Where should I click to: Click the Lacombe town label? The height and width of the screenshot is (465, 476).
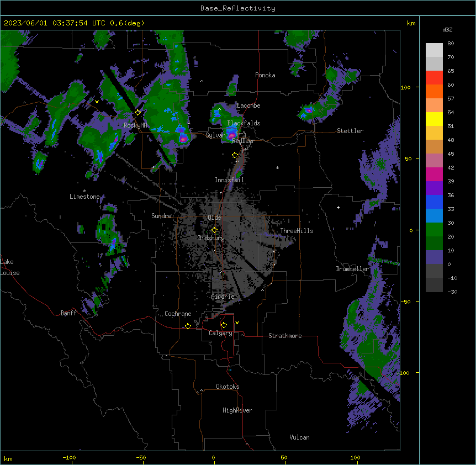coord(248,105)
